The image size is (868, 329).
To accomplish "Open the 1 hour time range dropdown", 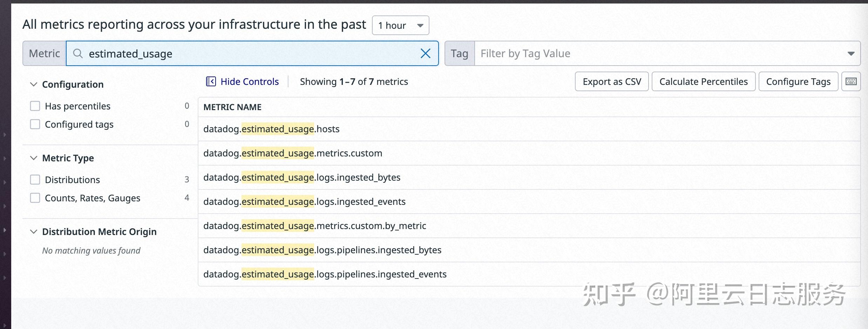I will [400, 25].
